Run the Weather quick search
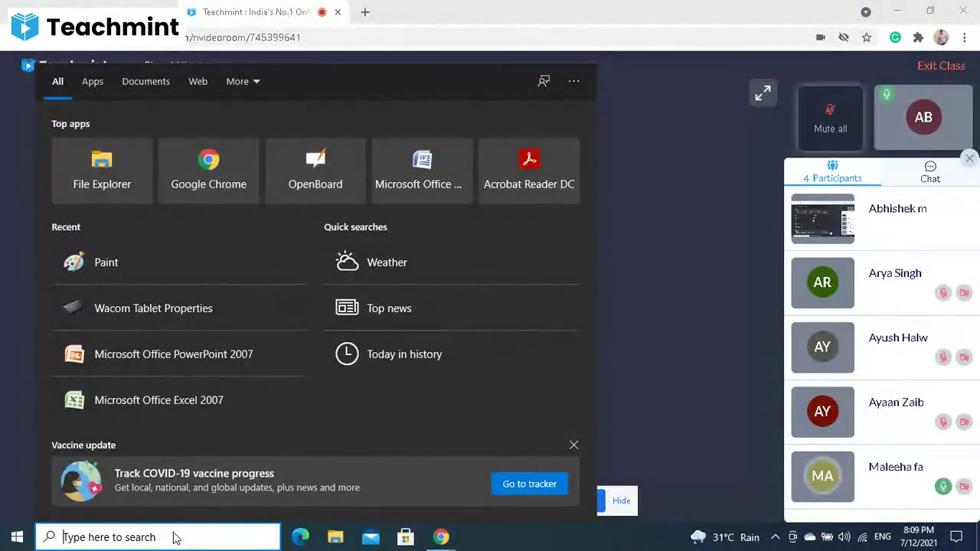Image resolution: width=980 pixels, height=551 pixels. (x=452, y=262)
